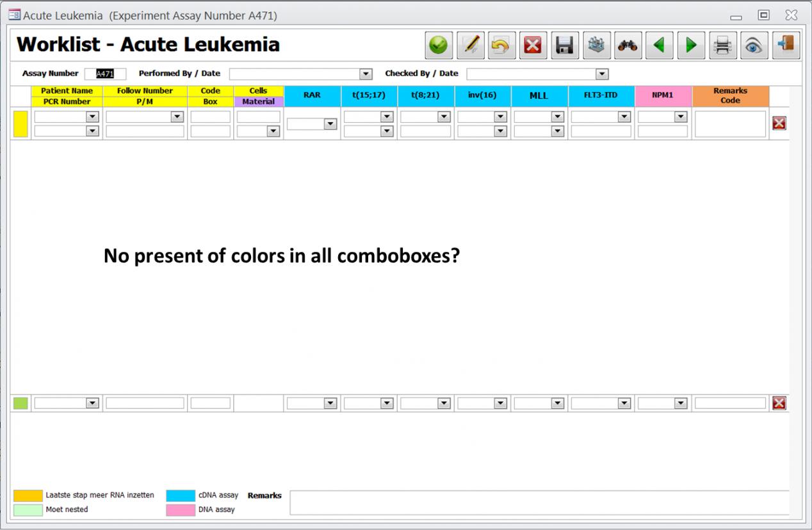
Task: Click the Cells text field in yellow-marked row
Action: coord(259,117)
